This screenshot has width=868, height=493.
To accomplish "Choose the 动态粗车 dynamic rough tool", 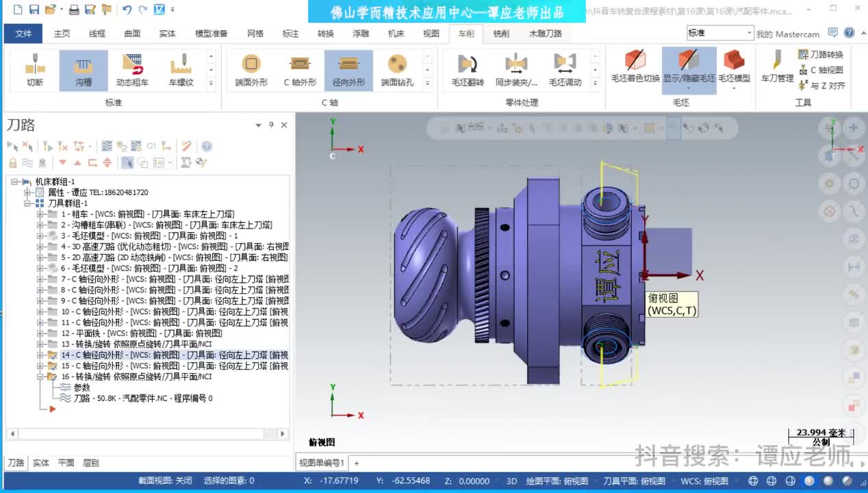I will tap(132, 71).
